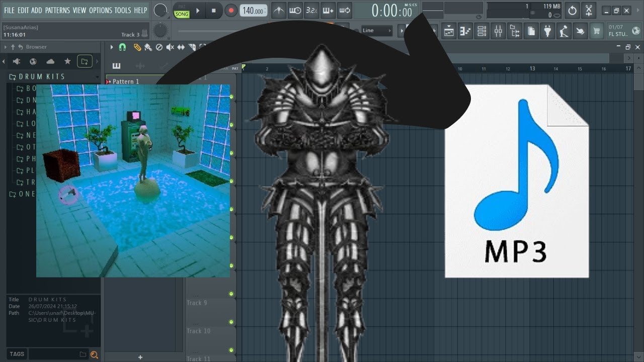Viewport: 644px width, 362px height.
Task: Open the OPTIONS menu
Action: pyautogui.click(x=101, y=10)
